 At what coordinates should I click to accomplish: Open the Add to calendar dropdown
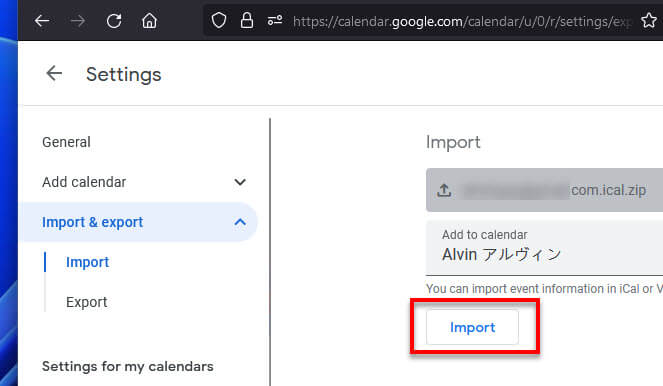point(545,247)
